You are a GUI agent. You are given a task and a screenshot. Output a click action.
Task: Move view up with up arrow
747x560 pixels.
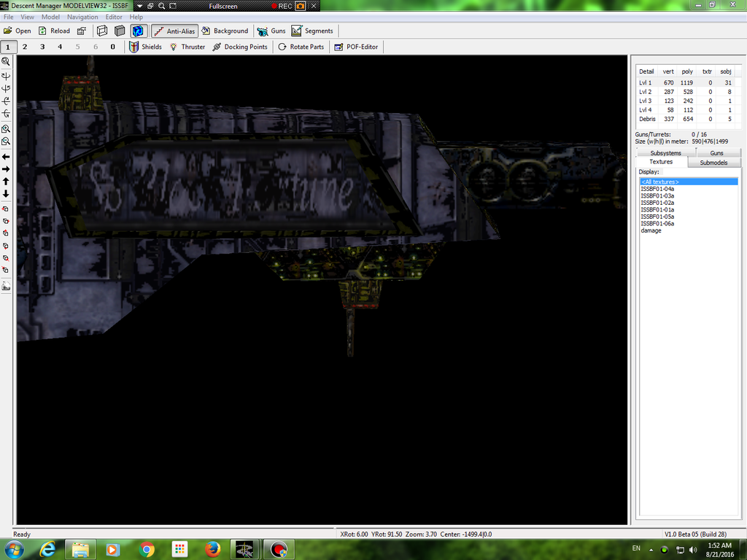coord(6,182)
